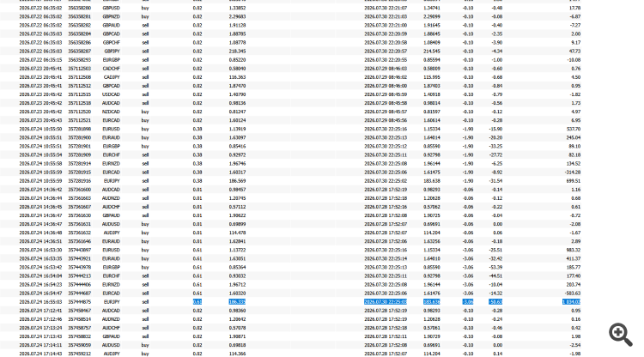Image resolution: width=644 pixels, height=357 pixels.
Task: Select the highlighted 186.335 price cell
Action: (237, 301)
